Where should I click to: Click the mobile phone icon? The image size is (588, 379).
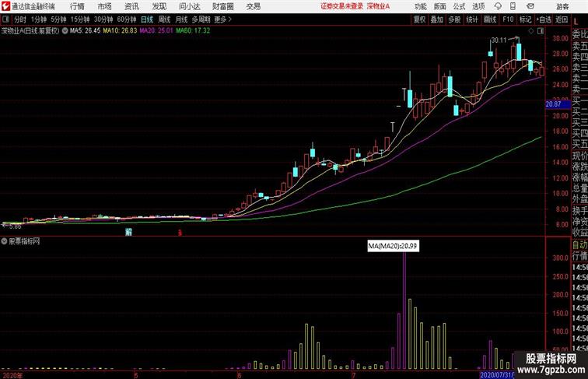point(513,6)
